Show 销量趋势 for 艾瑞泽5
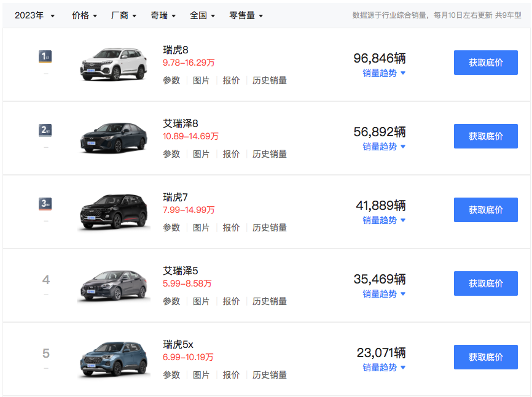 tap(384, 294)
